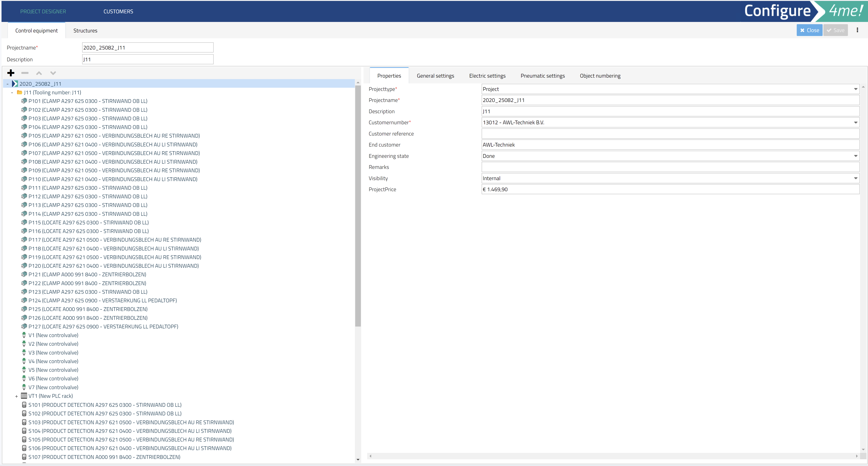Click the sensor icon next to S107
This screenshot has width=868, height=466.
point(24,457)
